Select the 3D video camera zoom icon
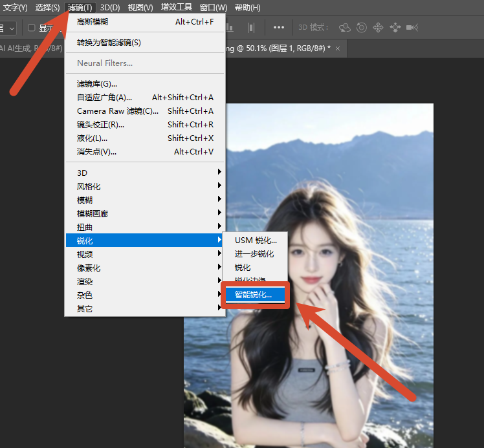Image resolution: width=484 pixels, height=448 pixels. pos(412,28)
